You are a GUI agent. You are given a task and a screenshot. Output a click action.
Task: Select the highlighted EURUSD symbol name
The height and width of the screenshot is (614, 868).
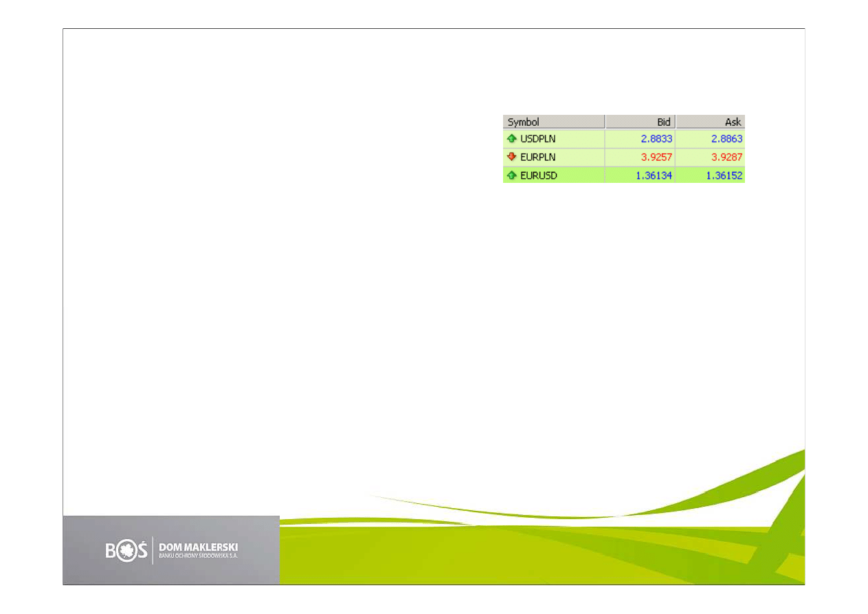[539, 175]
